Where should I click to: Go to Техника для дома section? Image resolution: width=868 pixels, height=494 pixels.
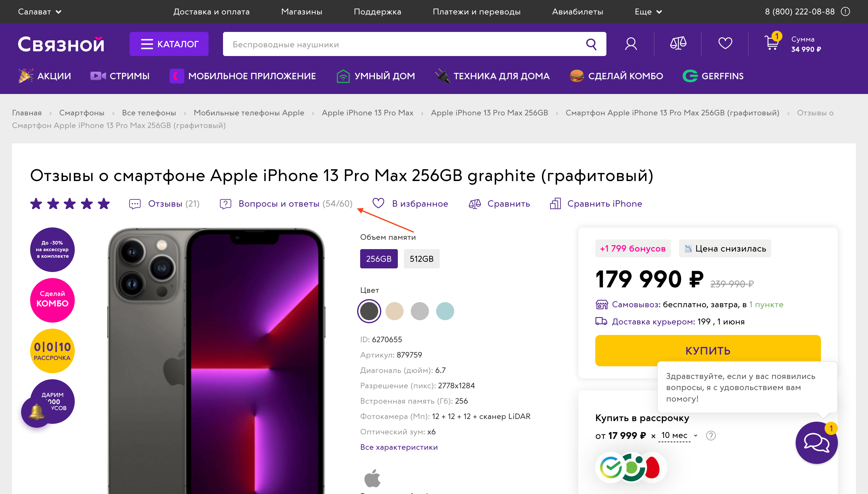(x=492, y=76)
